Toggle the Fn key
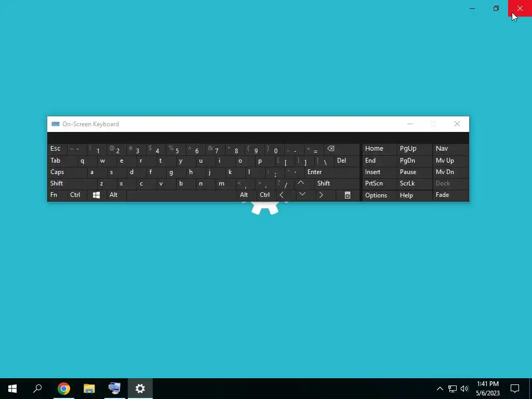The image size is (532, 399). pos(57,195)
